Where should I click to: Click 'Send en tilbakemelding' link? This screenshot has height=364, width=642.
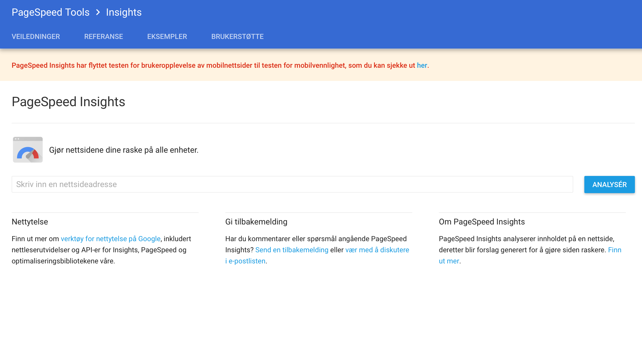coord(292,250)
